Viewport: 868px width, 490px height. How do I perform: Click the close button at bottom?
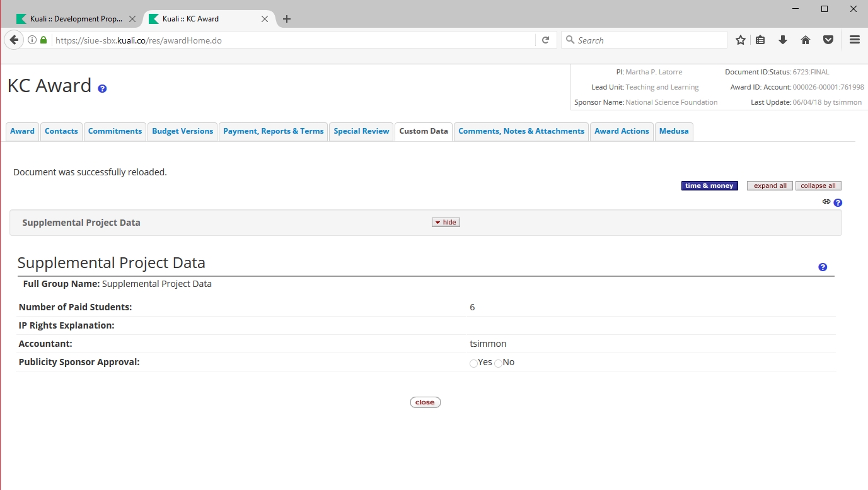coord(425,402)
